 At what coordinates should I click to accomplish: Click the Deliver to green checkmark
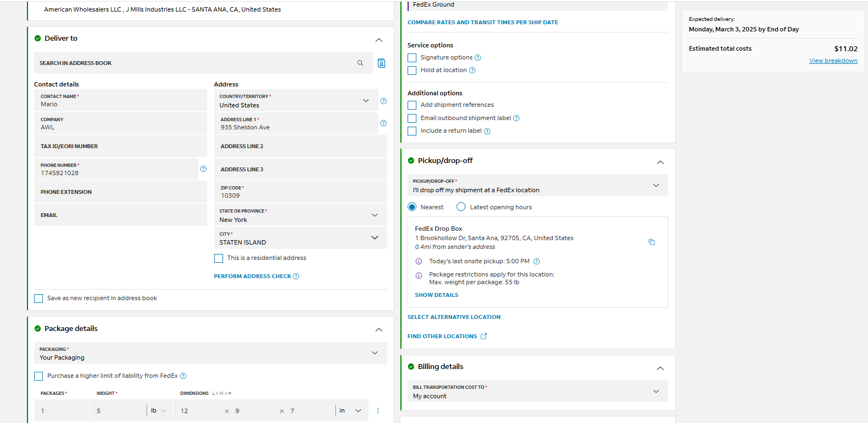click(x=37, y=38)
